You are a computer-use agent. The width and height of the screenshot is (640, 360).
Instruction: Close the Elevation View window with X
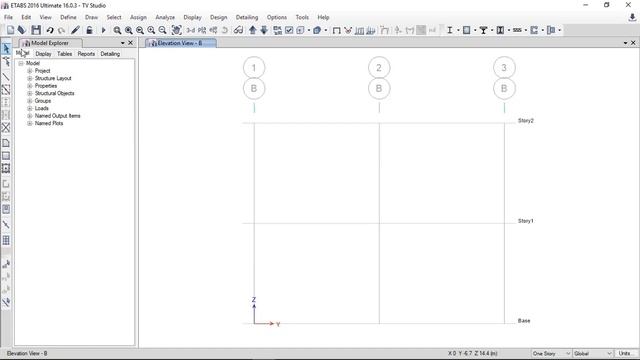coord(633,43)
